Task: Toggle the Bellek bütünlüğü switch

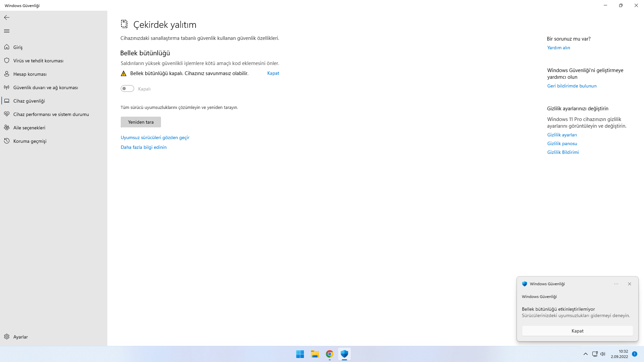Action: tap(127, 88)
